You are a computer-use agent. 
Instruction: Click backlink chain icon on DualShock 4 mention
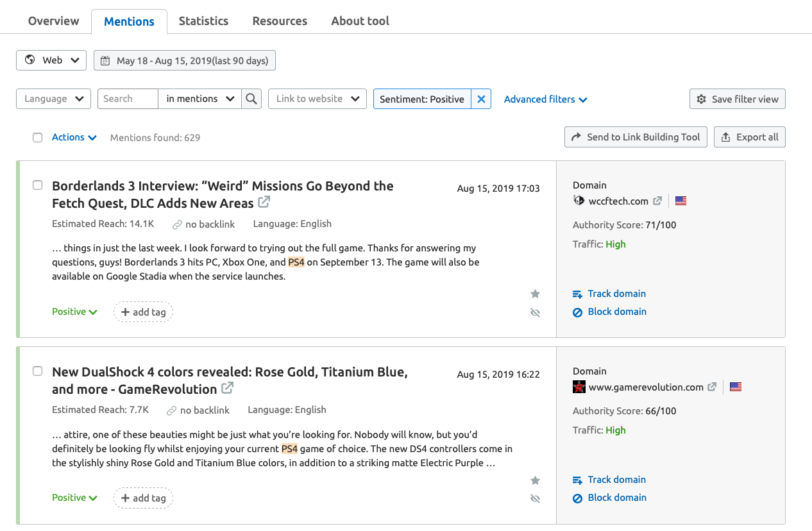coord(172,410)
